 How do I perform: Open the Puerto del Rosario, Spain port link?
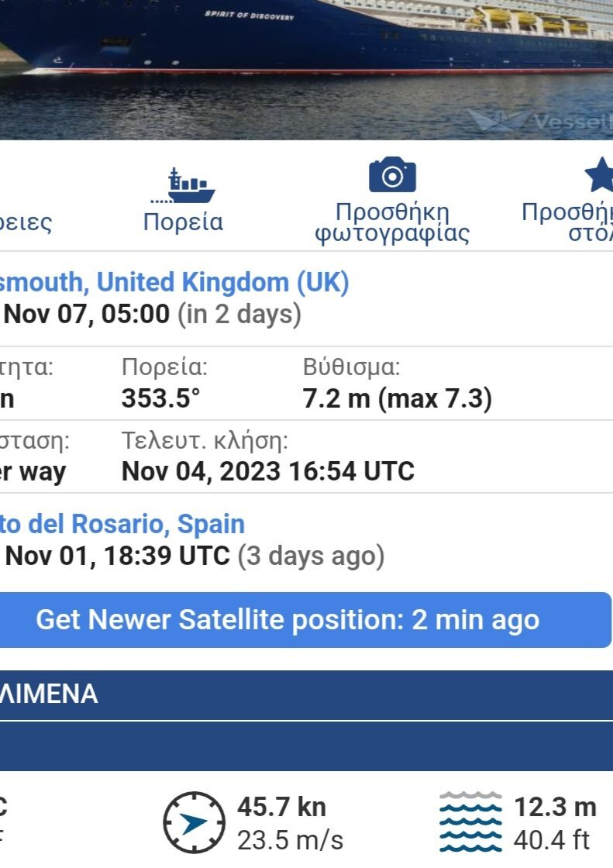click(x=122, y=524)
